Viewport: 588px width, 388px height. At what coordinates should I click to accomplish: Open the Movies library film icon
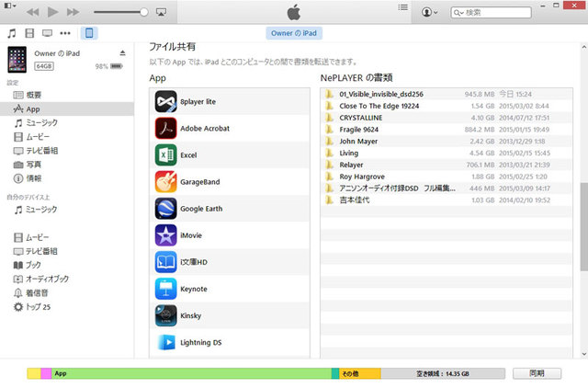click(x=29, y=33)
